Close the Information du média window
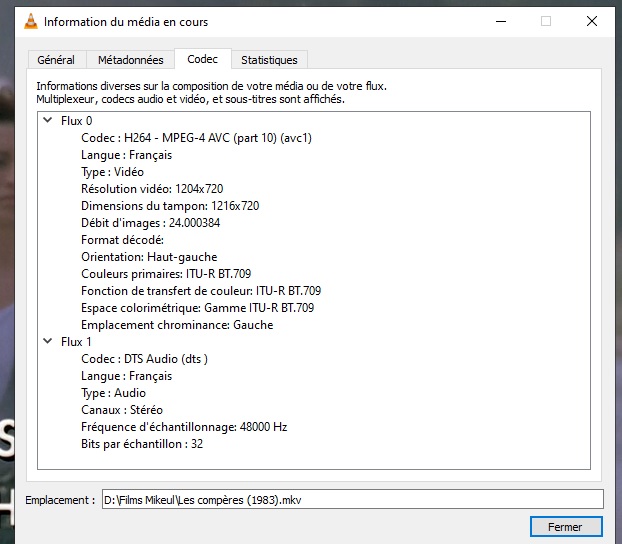The image size is (622, 544). [x=592, y=21]
